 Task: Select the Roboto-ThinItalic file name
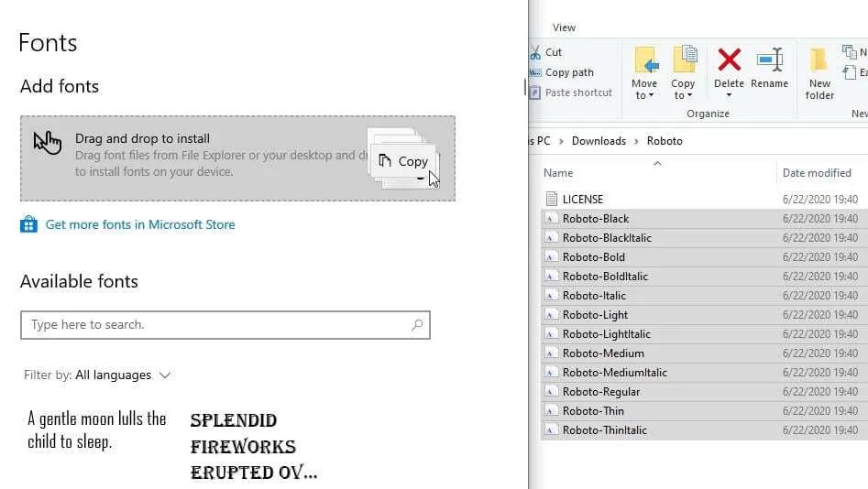point(605,429)
